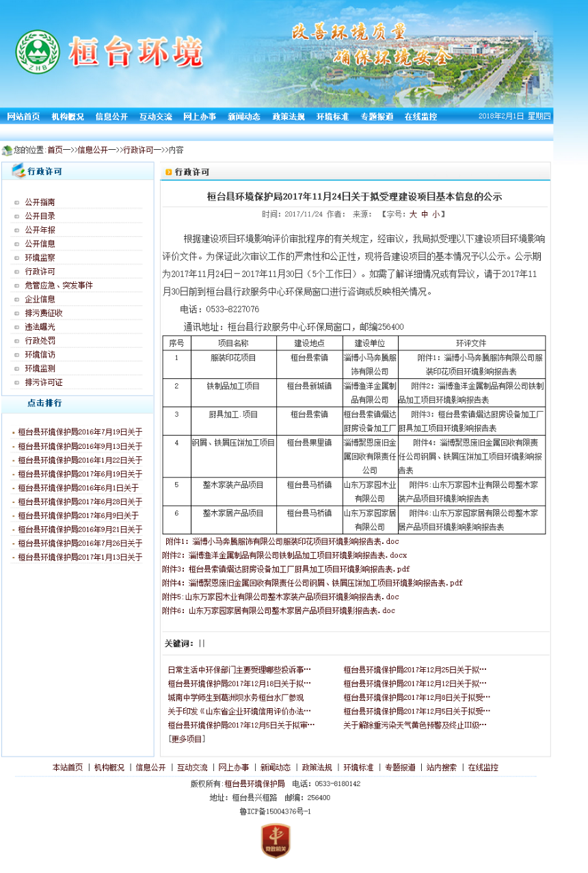Screen dimensions: 588x873
Task: Download 附件3 厨具加工项目 .pdf file
Action: tap(286, 569)
